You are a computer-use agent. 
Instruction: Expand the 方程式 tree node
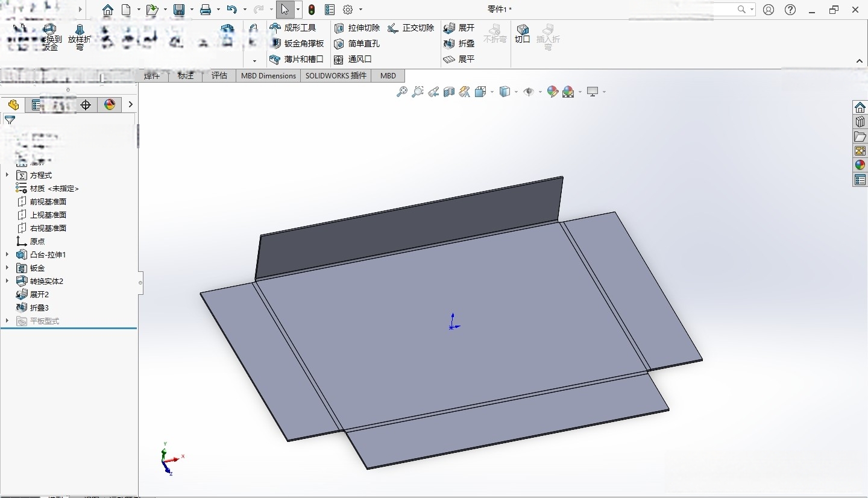(x=7, y=175)
